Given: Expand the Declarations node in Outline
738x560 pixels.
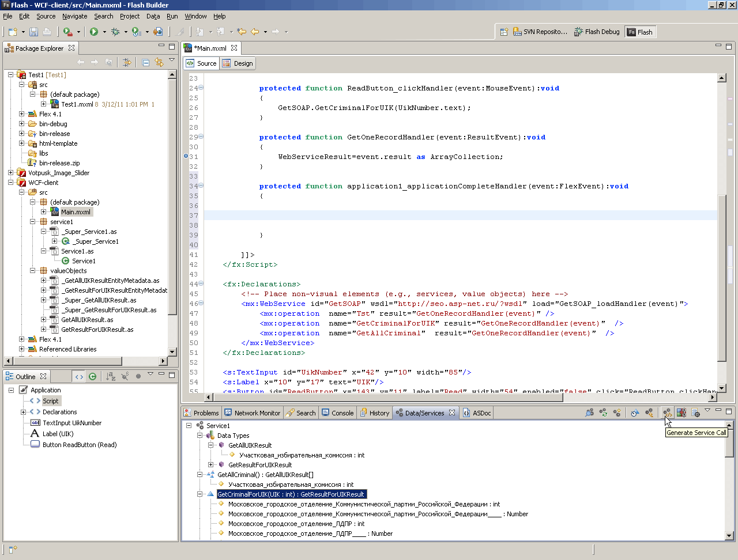Looking at the screenshot, I should point(23,412).
